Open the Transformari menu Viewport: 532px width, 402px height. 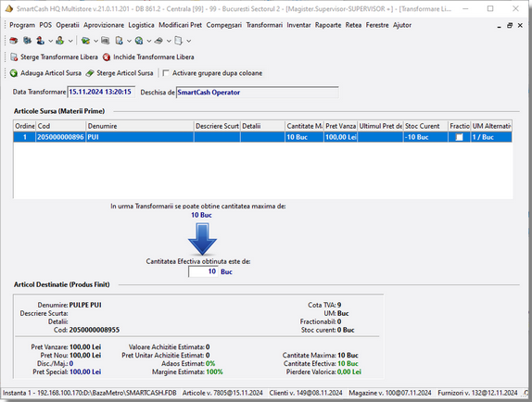(264, 25)
